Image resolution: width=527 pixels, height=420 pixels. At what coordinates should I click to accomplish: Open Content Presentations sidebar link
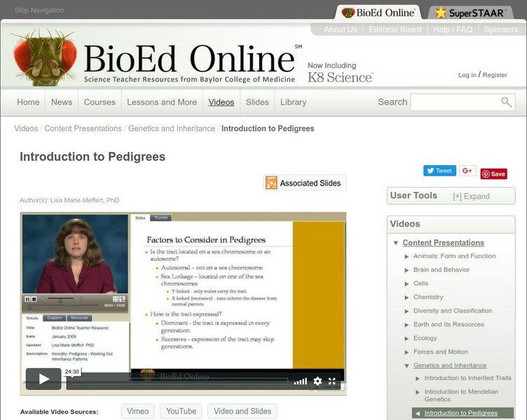(444, 243)
